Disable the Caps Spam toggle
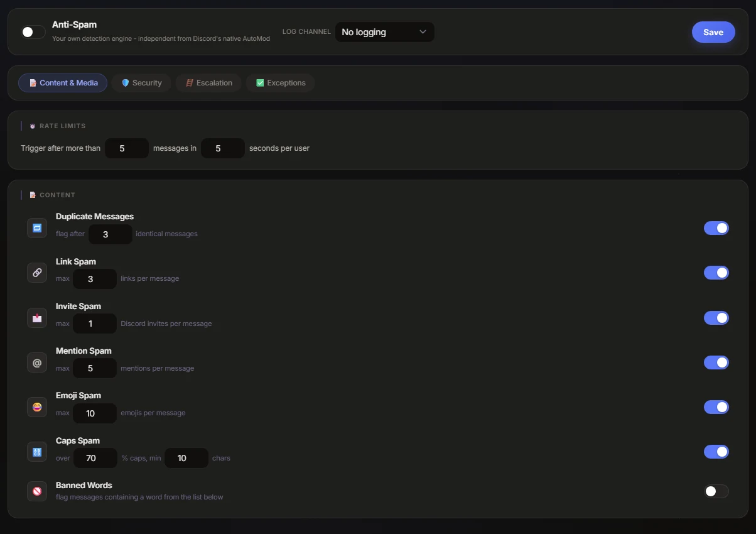Image resolution: width=756 pixels, height=534 pixels. pos(716,452)
